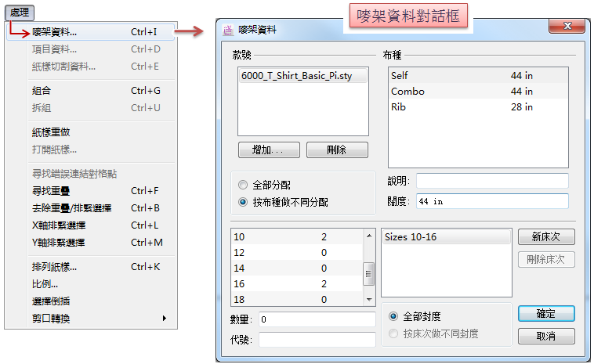
Task: Open the 處理 menu
Action: point(20,13)
